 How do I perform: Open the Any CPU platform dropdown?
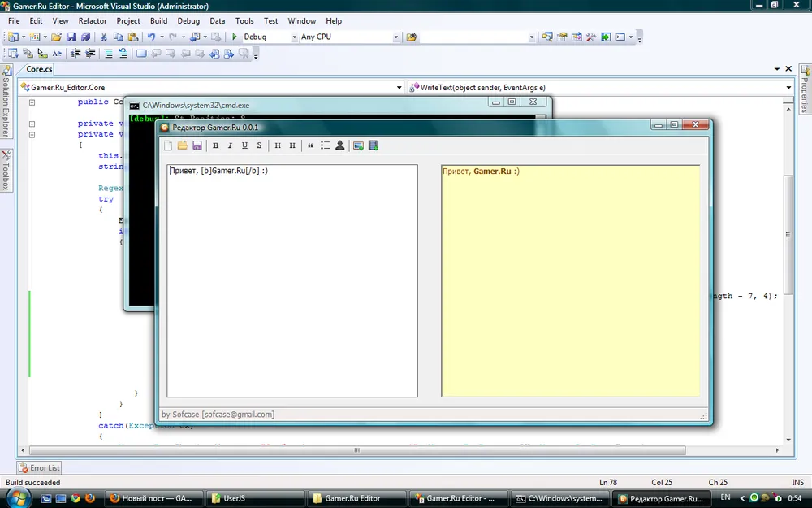click(396, 37)
